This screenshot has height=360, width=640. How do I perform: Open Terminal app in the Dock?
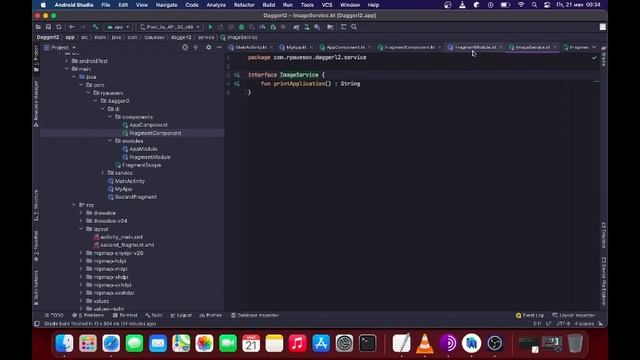368,343
